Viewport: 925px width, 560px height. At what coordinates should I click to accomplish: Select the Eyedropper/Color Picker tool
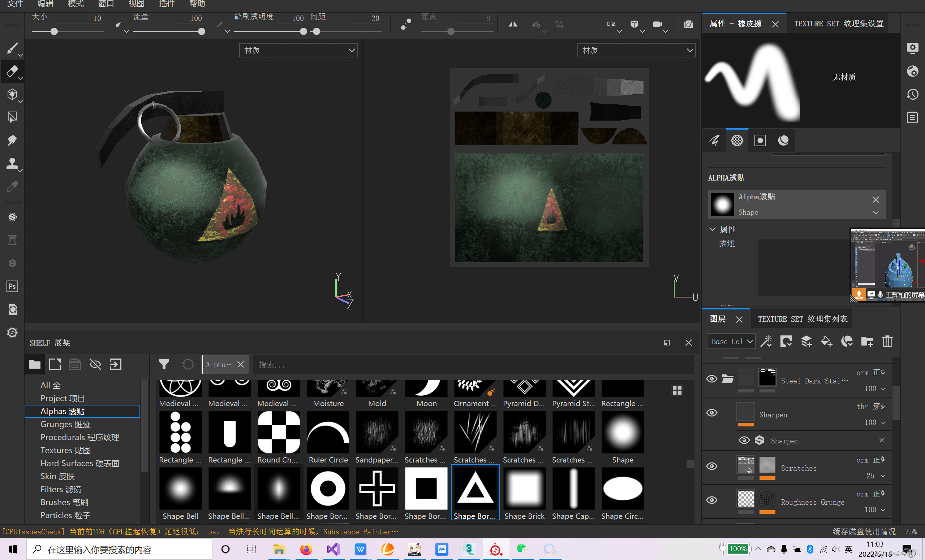12,187
